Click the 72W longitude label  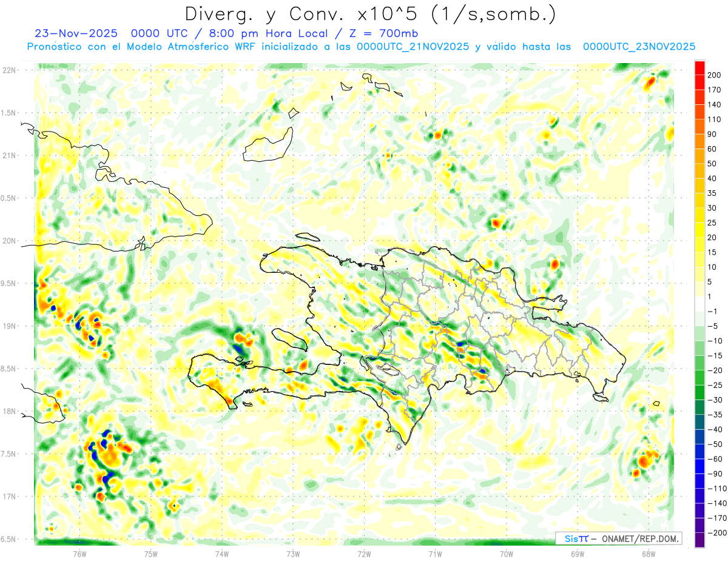(364, 554)
